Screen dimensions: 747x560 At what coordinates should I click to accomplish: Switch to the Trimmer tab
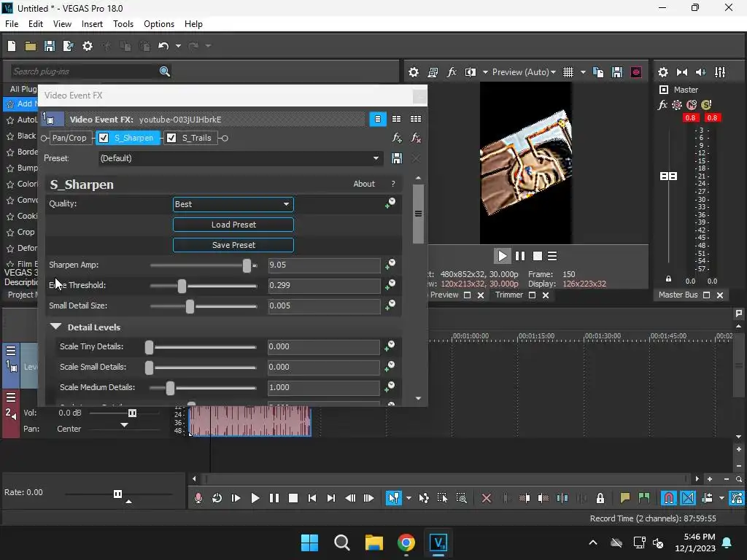click(x=508, y=295)
